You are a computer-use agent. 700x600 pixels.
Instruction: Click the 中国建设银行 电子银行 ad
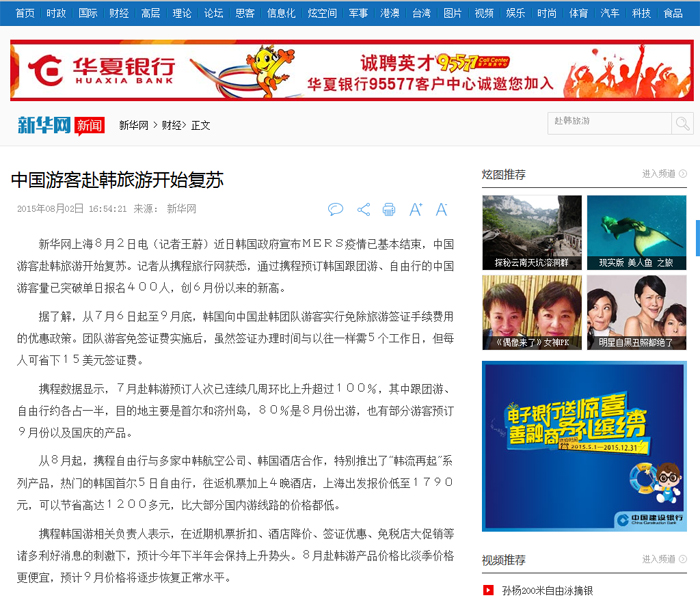coord(584,446)
